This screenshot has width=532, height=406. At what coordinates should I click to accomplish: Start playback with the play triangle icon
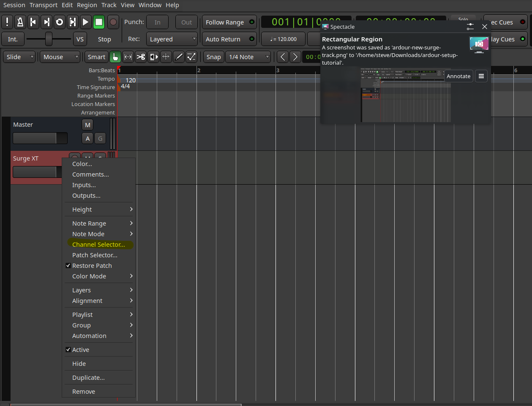pyautogui.click(x=86, y=22)
